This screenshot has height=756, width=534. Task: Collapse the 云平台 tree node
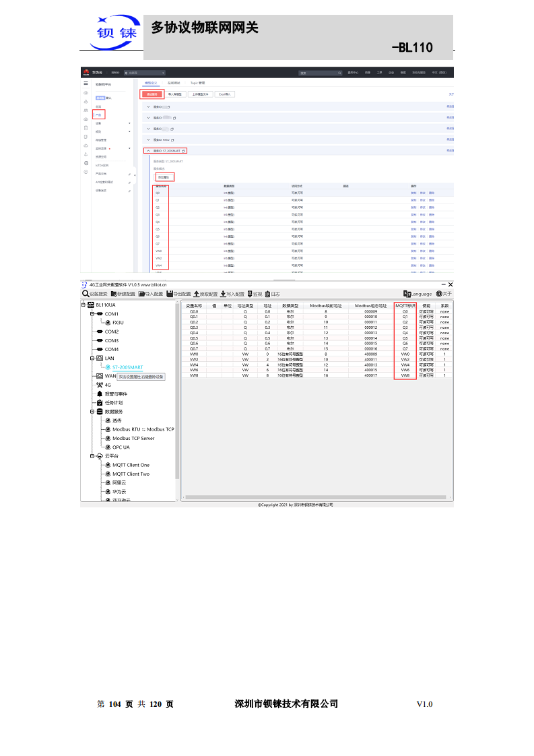click(x=92, y=456)
